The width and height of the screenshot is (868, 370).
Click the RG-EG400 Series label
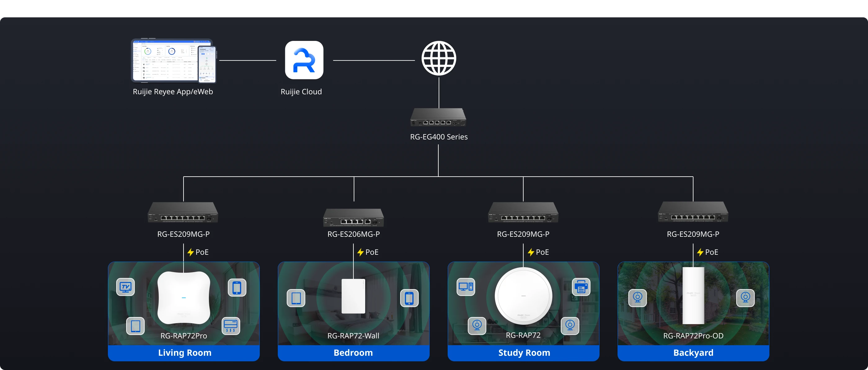(x=439, y=137)
